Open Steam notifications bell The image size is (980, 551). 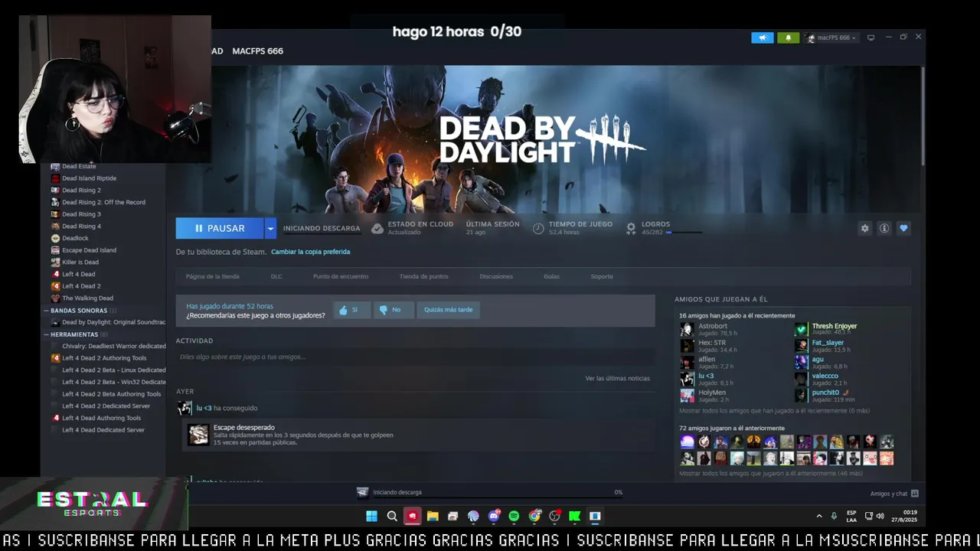[788, 37]
